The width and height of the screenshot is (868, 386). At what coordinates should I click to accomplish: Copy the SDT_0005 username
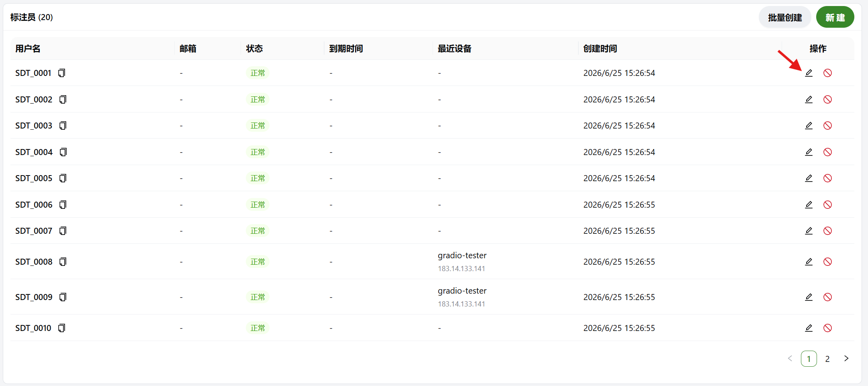(x=63, y=178)
